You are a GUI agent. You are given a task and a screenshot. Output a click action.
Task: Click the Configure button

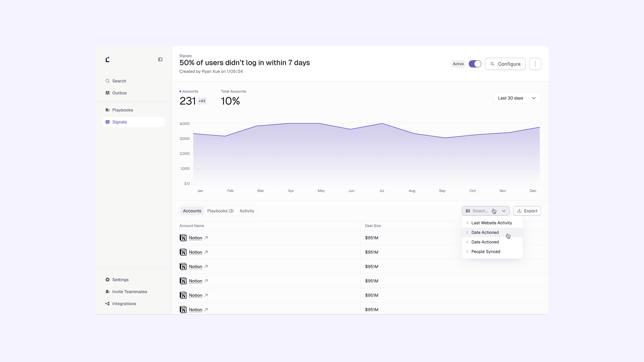(x=505, y=64)
